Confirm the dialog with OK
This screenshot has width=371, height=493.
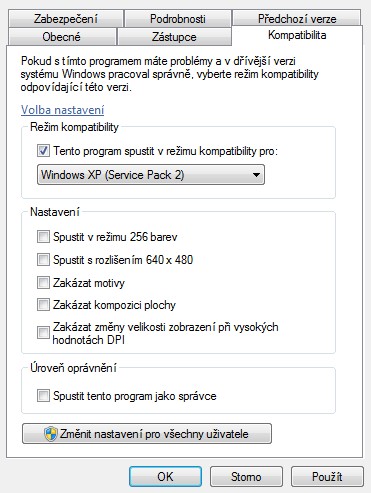165,477
